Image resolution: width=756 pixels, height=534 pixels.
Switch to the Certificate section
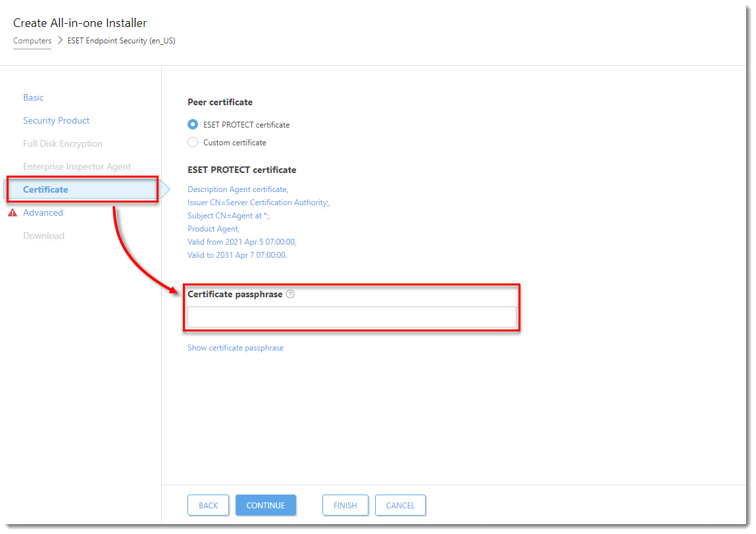coord(45,189)
